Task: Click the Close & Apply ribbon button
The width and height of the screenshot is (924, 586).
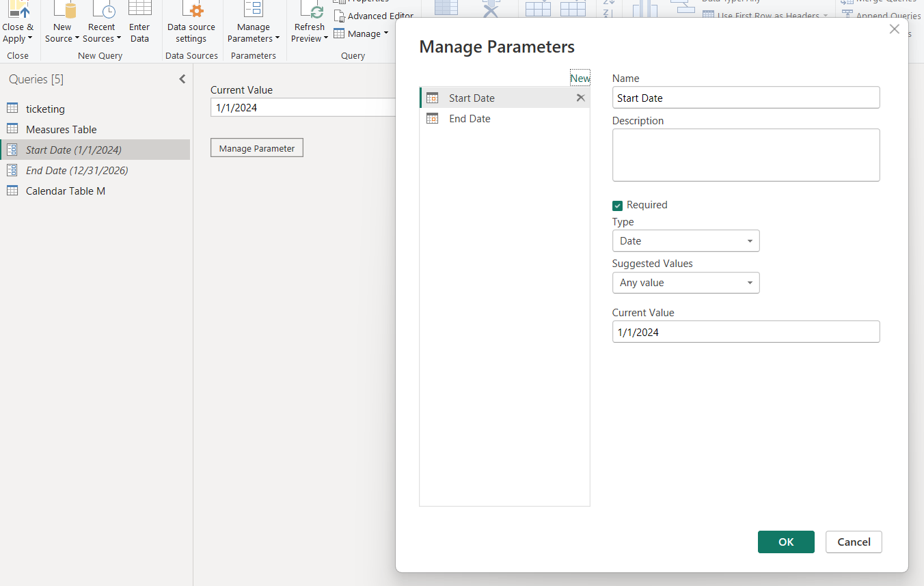Action: (x=17, y=22)
